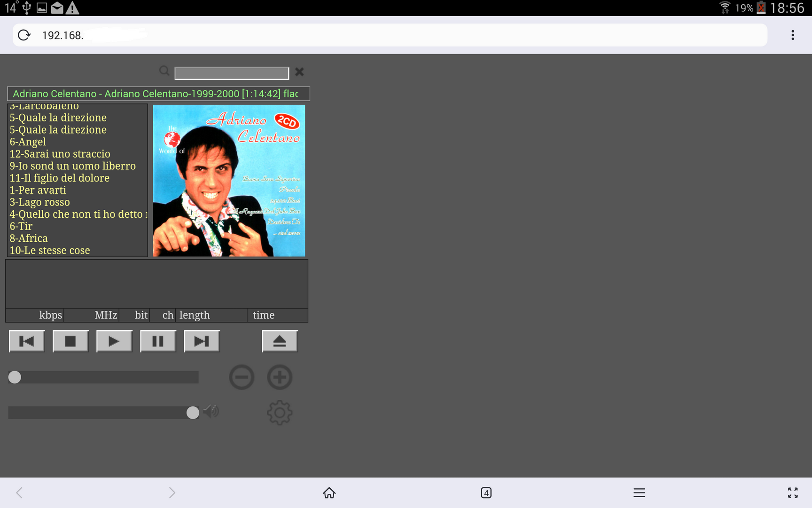Click the search magnifier icon

pos(164,71)
